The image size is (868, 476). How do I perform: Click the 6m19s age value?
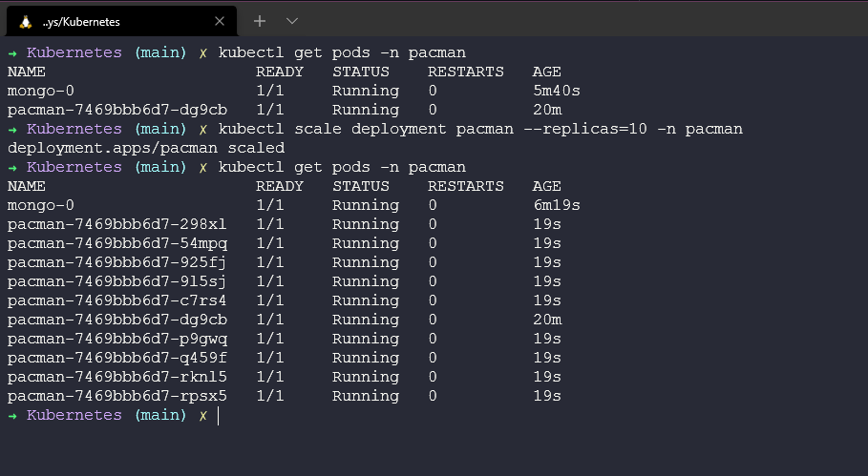point(557,205)
